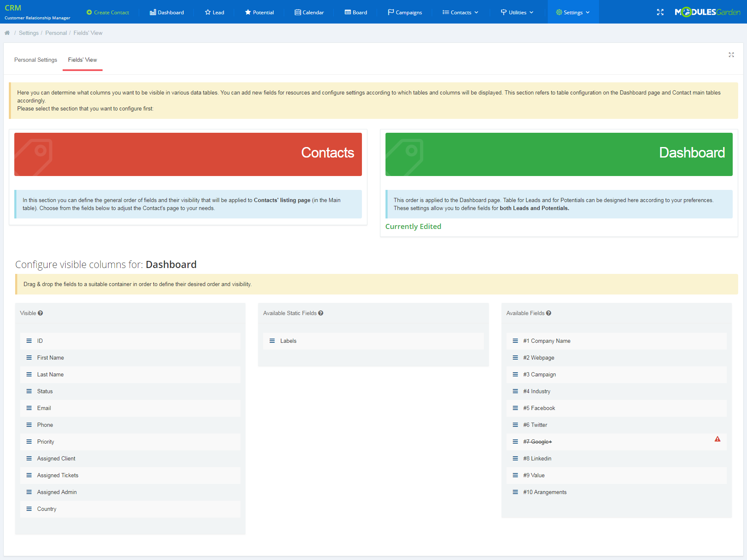Go to the Potential page
Image resolution: width=747 pixels, height=560 pixels.
coord(259,12)
